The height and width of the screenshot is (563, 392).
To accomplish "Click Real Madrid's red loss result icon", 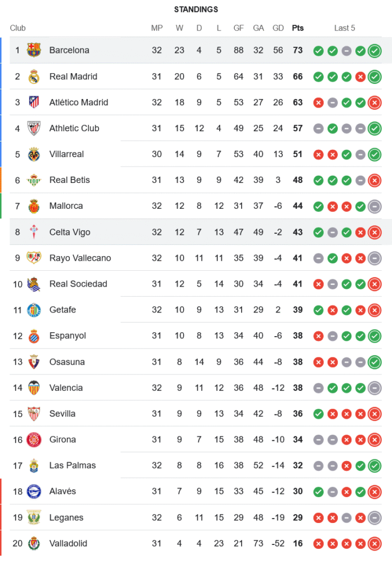I will click(x=360, y=77).
